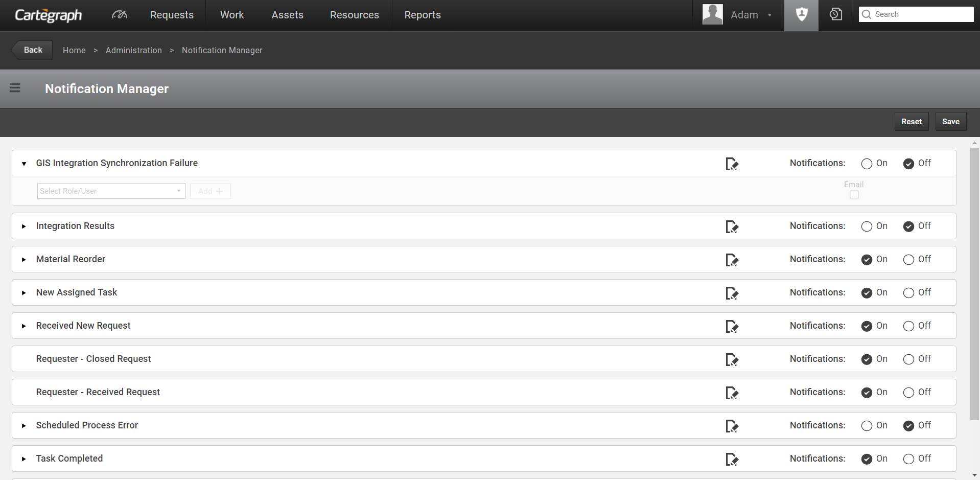Open the Select Role/User dropdown

pyautogui.click(x=111, y=191)
